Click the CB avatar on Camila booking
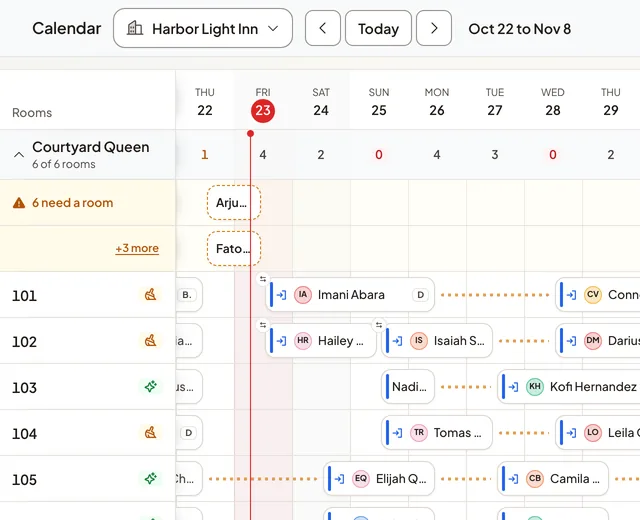The height and width of the screenshot is (520, 640). point(535,478)
